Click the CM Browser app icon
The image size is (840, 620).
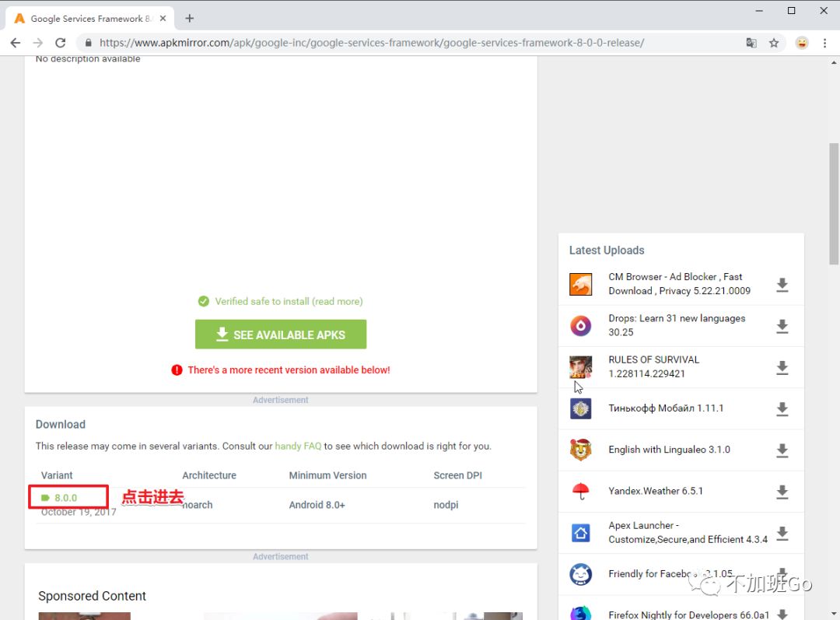(x=580, y=284)
